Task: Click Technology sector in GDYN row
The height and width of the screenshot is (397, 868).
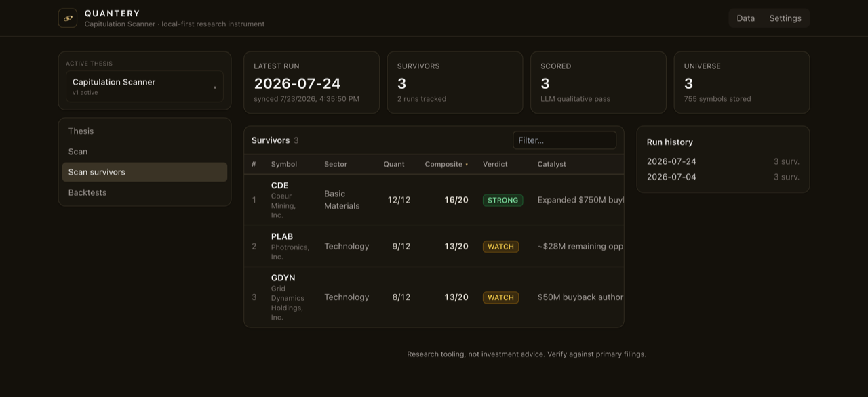Action: click(347, 297)
